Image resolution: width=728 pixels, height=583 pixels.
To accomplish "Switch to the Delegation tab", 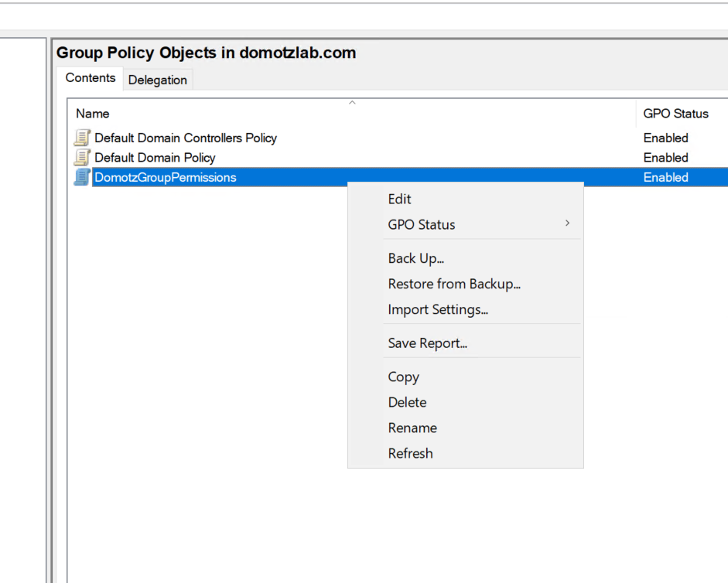I will pyautogui.click(x=157, y=80).
